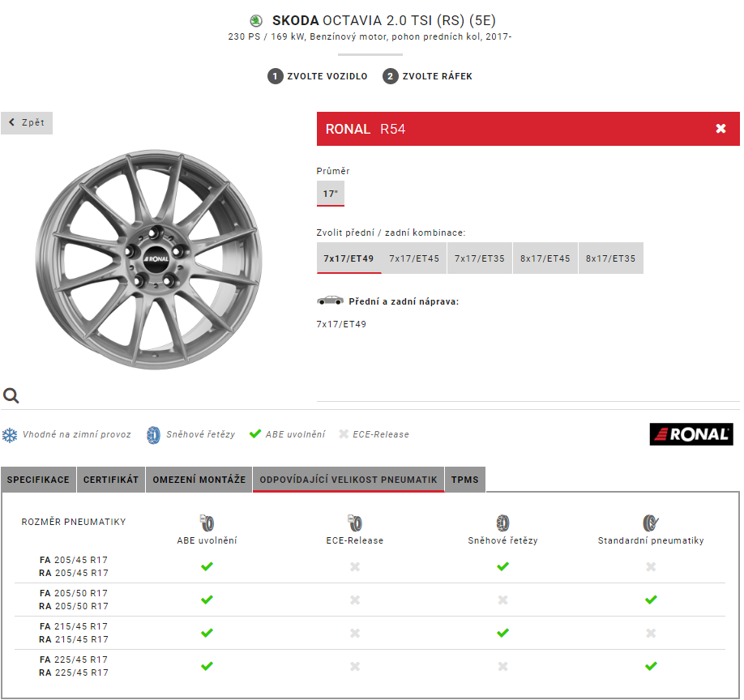
Task: Open the TPMS tab
Action: pos(465,480)
